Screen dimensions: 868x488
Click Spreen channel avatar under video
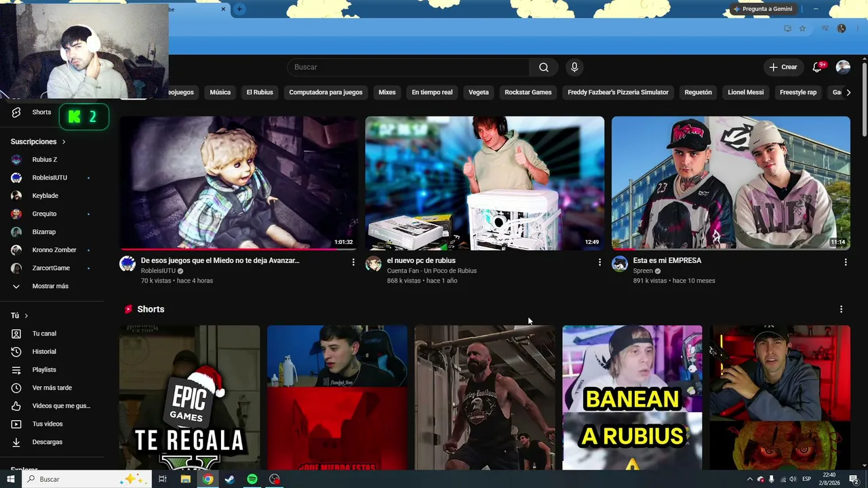tap(620, 264)
